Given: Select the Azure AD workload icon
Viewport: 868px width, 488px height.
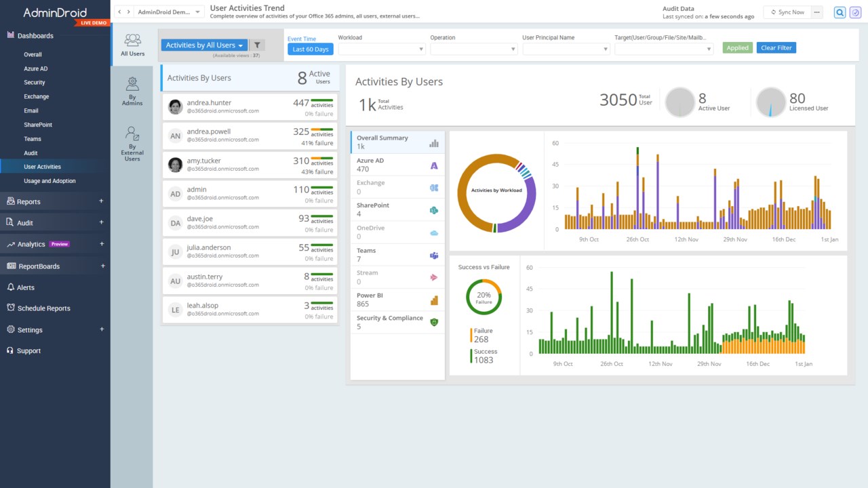Looking at the screenshot, I should pos(434,165).
